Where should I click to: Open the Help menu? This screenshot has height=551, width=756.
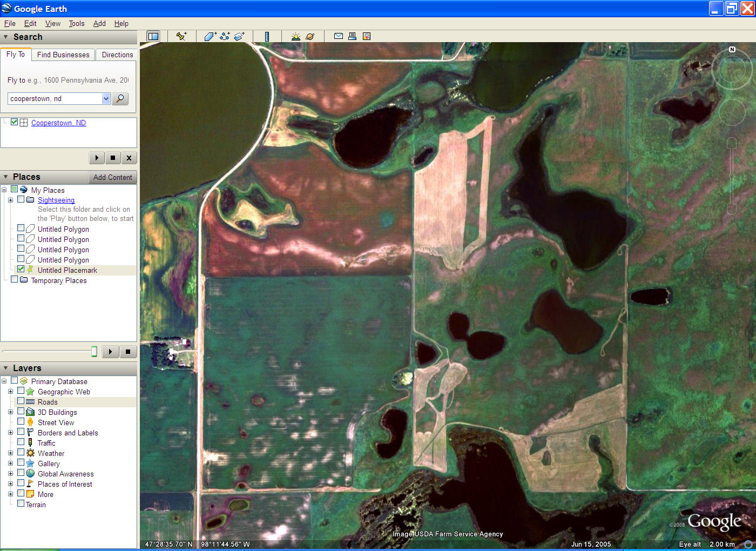(122, 23)
